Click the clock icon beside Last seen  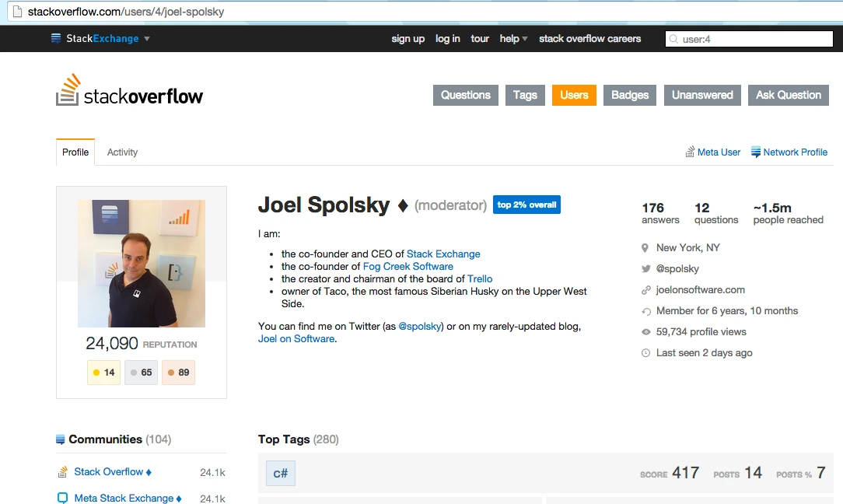click(x=645, y=353)
